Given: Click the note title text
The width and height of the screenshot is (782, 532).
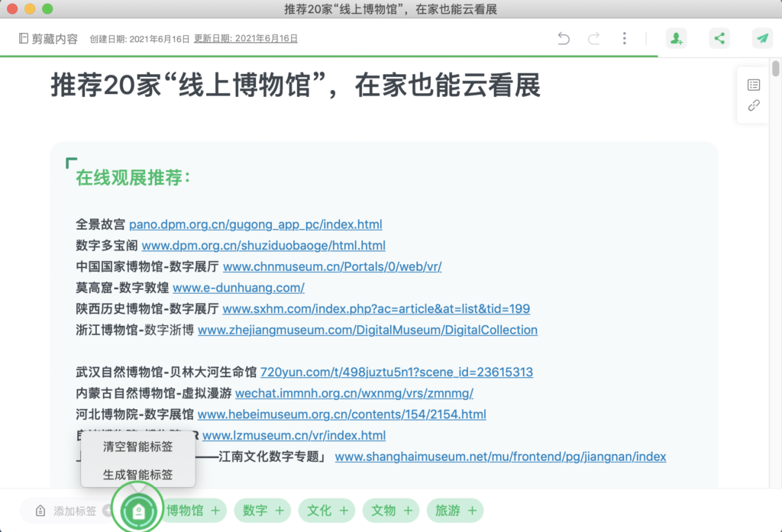Looking at the screenshot, I should [296, 85].
